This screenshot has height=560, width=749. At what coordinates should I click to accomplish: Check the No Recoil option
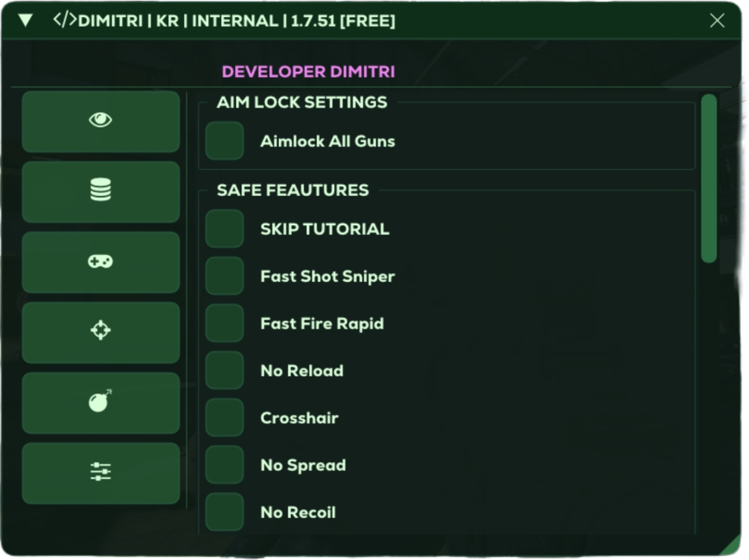(x=225, y=512)
